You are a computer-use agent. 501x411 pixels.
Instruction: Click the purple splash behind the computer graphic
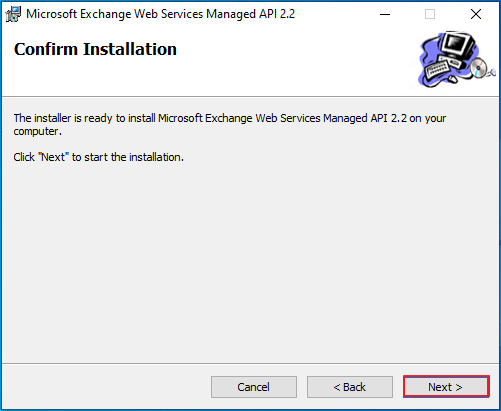click(428, 53)
